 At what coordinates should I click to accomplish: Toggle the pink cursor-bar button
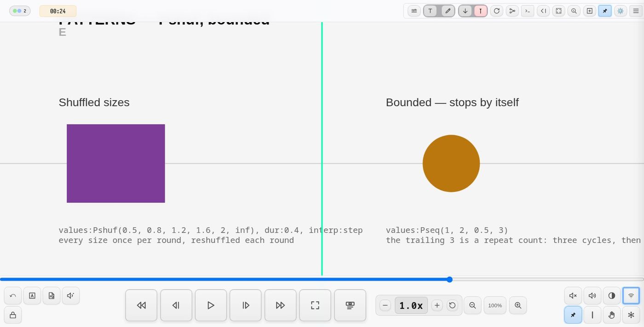pos(481,11)
